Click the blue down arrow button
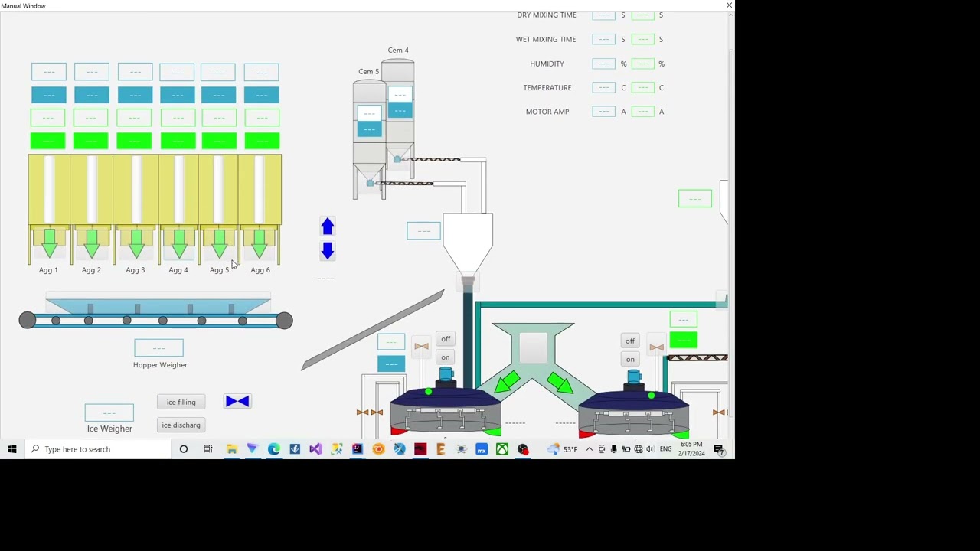The image size is (980, 551). (x=327, y=251)
